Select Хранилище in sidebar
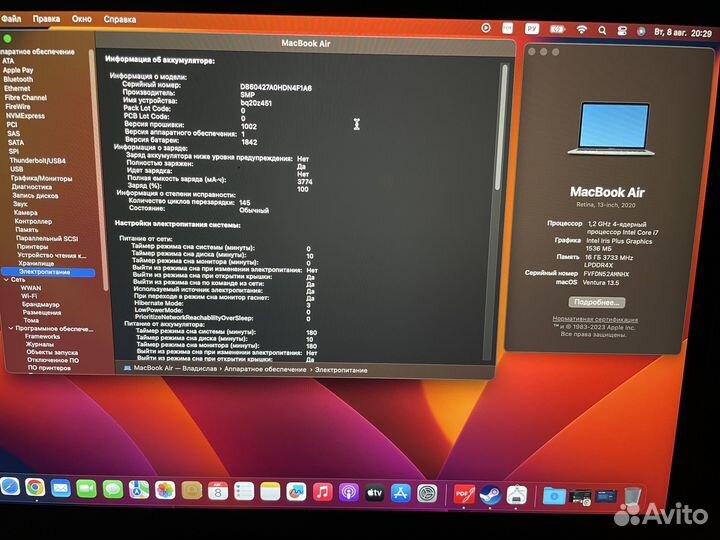This screenshot has height=540, width=720. (36, 263)
